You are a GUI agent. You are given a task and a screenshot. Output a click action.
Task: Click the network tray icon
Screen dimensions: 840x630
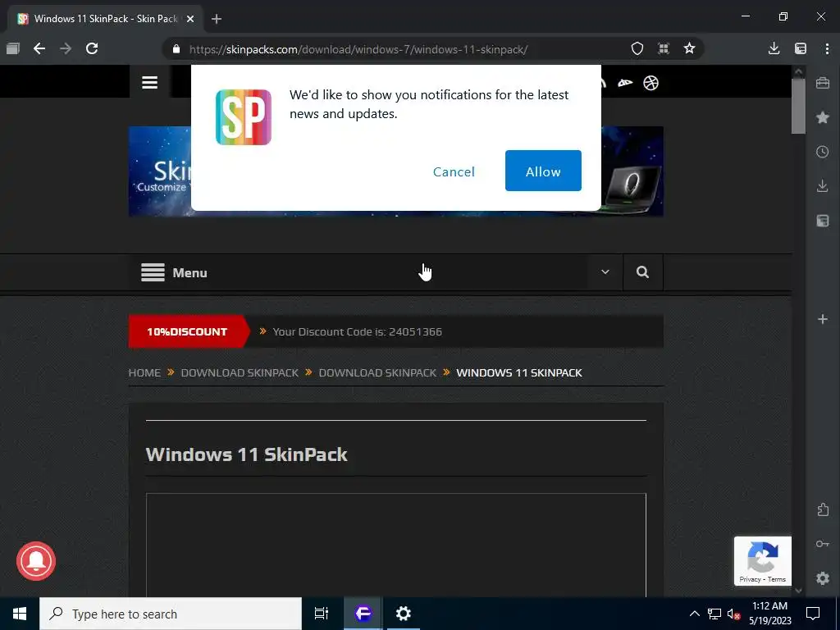coord(714,614)
